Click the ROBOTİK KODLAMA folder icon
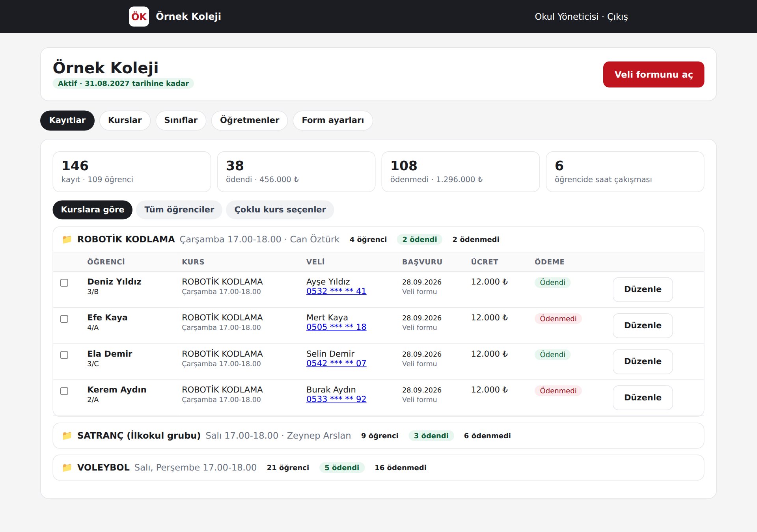 pos(67,239)
